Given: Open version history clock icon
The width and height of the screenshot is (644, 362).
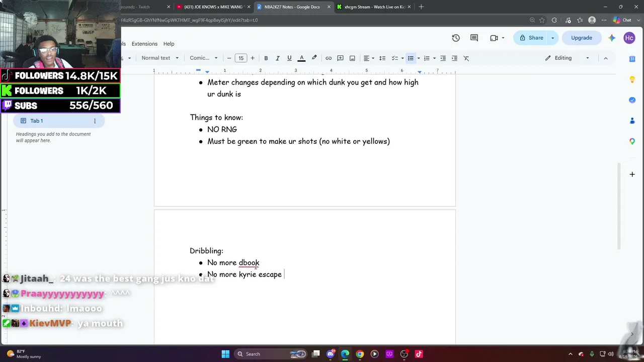Looking at the screenshot, I should point(456,38).
